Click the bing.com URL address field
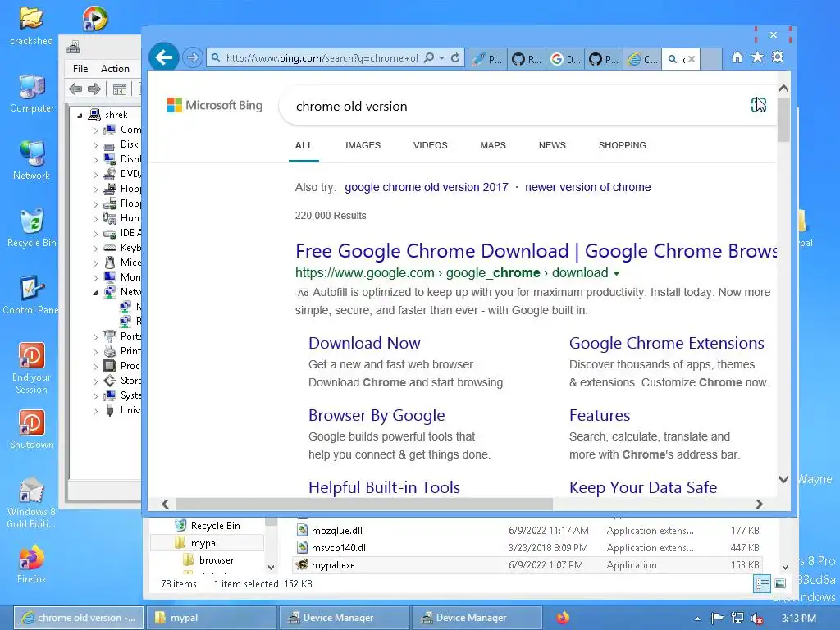840x630 pixels. (322, 58)
